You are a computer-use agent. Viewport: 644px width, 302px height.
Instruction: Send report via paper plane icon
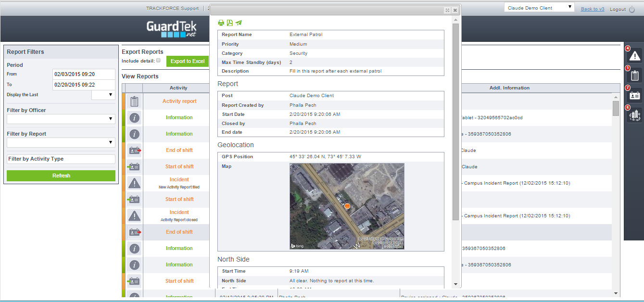(239, 23)
